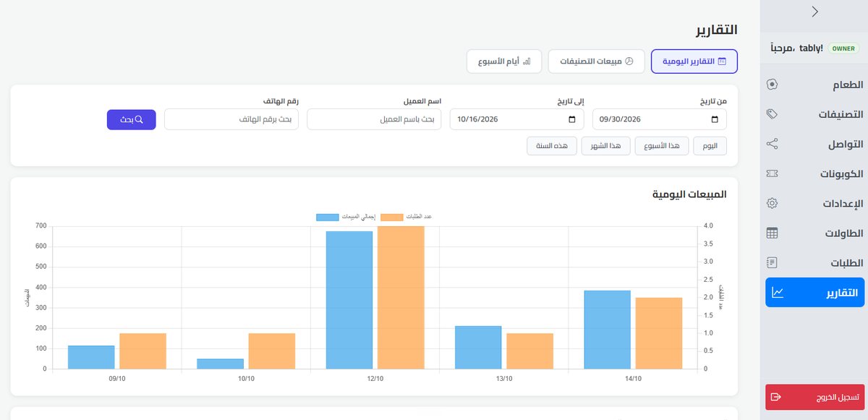Click the التقارير page heading

click(x=715, y=30)
